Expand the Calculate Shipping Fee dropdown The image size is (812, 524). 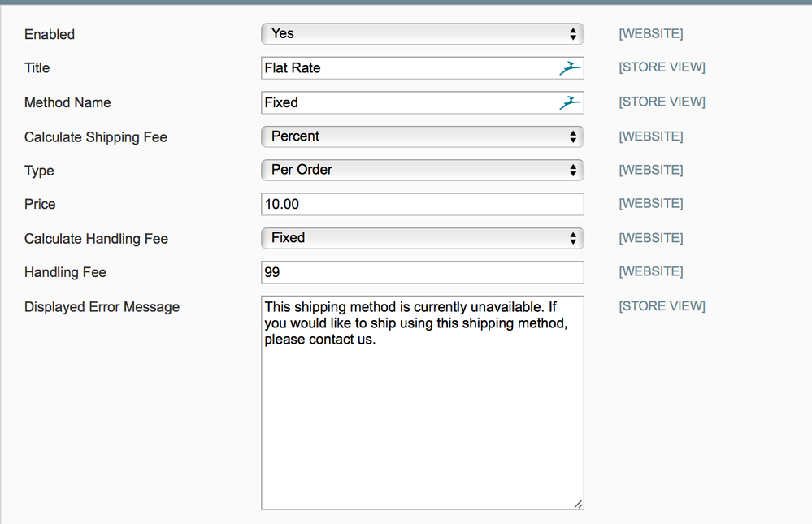(x=422, y=136)
